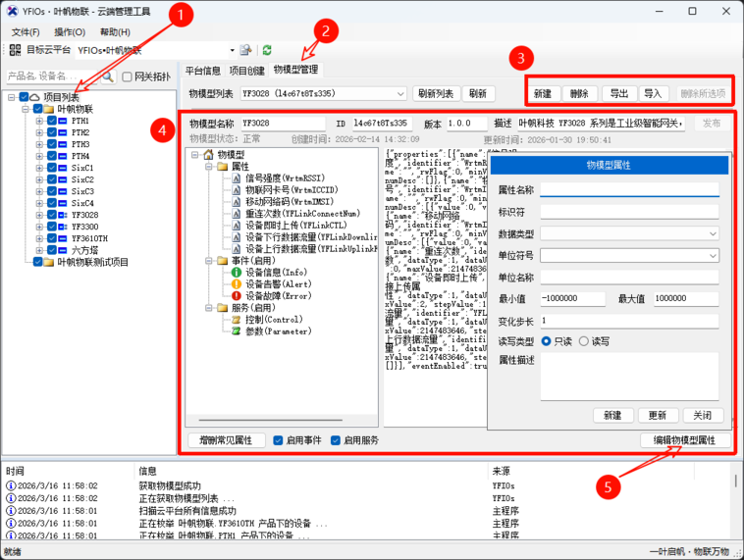Click the green 设备信息(Info) event icon
Viewport: 744px width, 560px height.
click(237, 273)
